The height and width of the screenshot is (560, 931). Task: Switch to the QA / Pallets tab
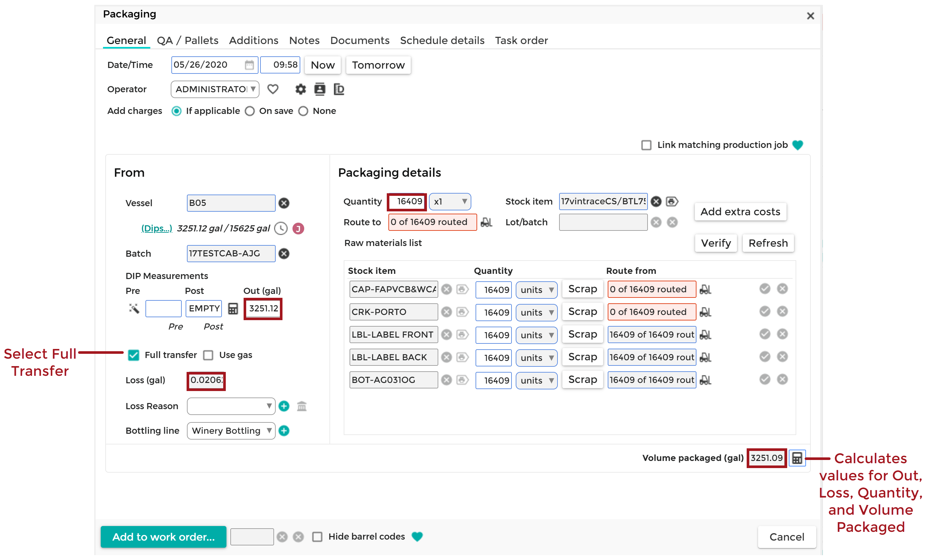point(187,40)
